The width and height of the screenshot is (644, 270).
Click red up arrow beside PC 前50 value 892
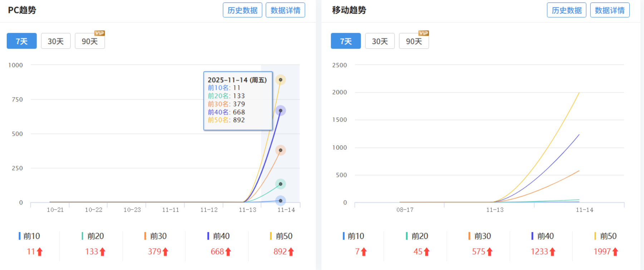pos(291,252)
